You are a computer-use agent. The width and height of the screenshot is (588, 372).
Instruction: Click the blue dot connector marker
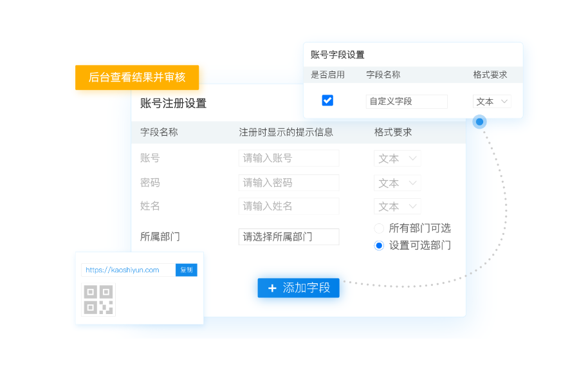[479, 122]
